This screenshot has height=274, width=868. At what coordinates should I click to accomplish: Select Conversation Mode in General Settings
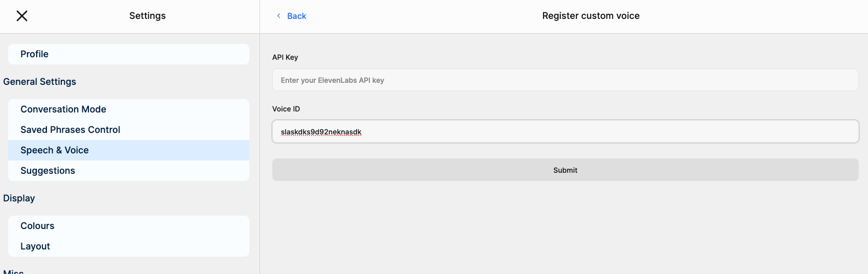point(129,109)
